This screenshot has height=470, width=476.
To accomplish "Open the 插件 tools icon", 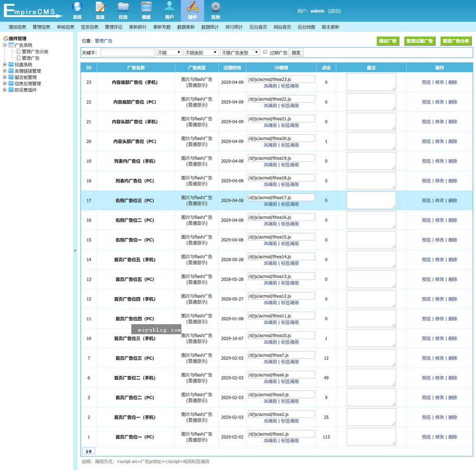I will [192, 7].
